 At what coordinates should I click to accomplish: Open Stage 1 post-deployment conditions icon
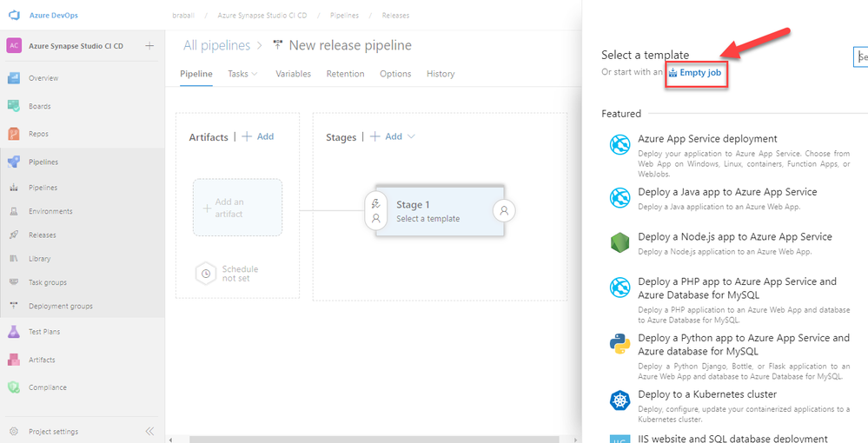tap(504, 210)
